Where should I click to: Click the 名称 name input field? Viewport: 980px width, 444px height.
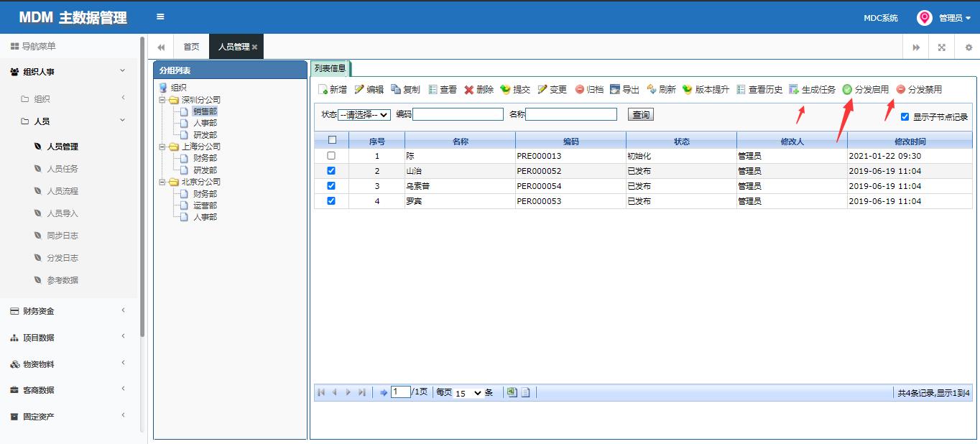coord(571,114)
